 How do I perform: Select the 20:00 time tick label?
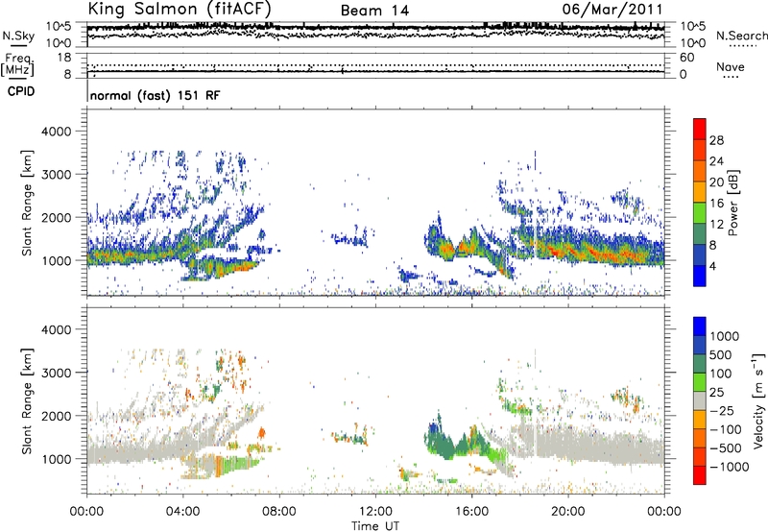click(x=567, y=512)
